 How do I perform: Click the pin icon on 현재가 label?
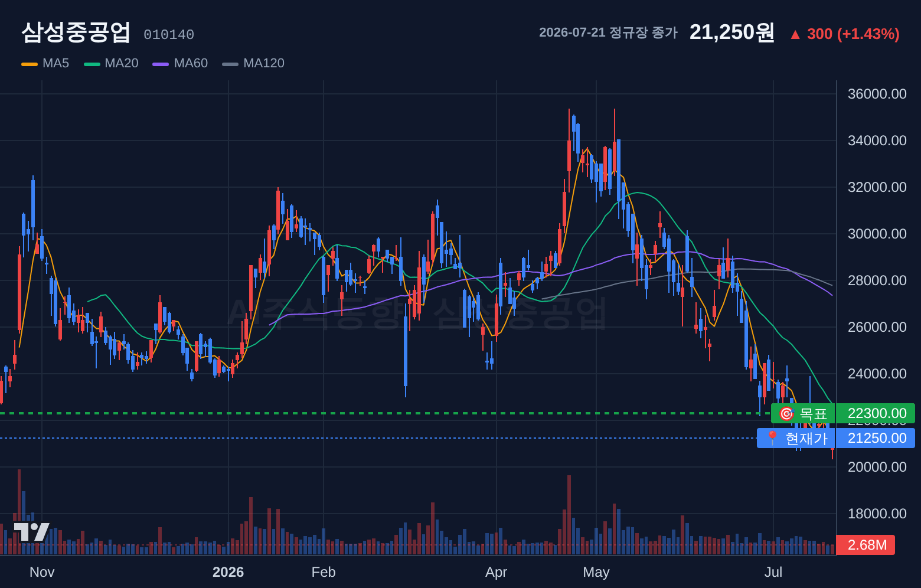tap(772, 438)
